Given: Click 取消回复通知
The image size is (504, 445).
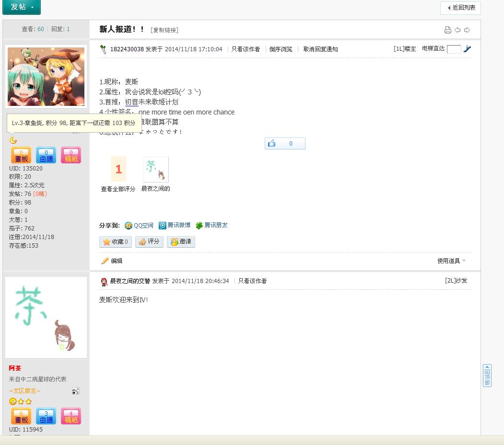Looking at the screenshot, I should [320, 49].
